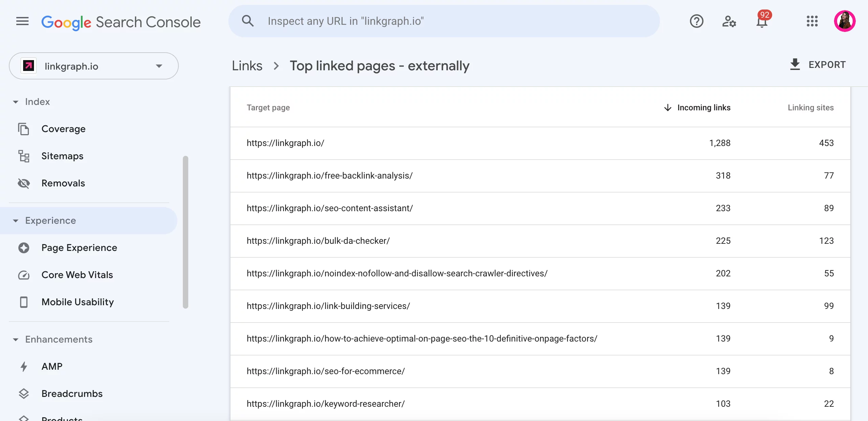Click the Links breadcrumb menu item
Viewport: 868px width, 421px height.
click(x=247, y=65)
